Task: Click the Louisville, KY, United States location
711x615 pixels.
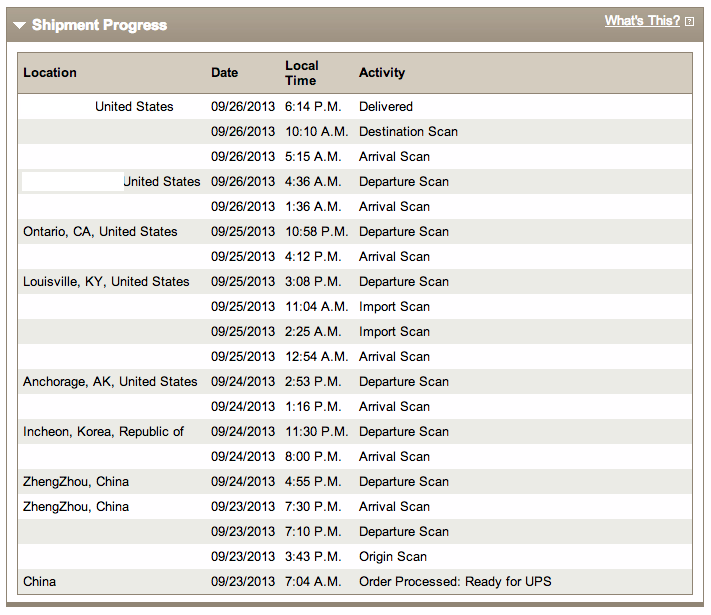Action: (x=106, y=282)
